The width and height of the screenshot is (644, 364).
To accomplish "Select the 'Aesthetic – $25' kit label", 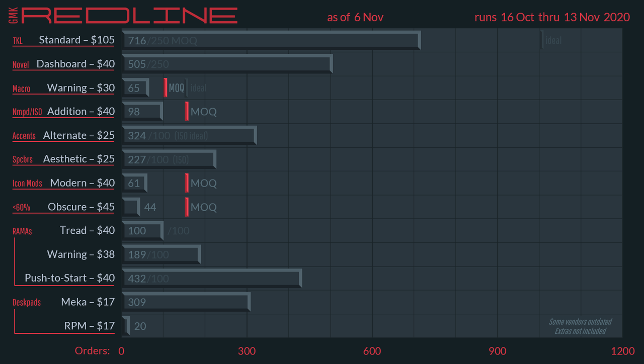I will pos(79,159).
